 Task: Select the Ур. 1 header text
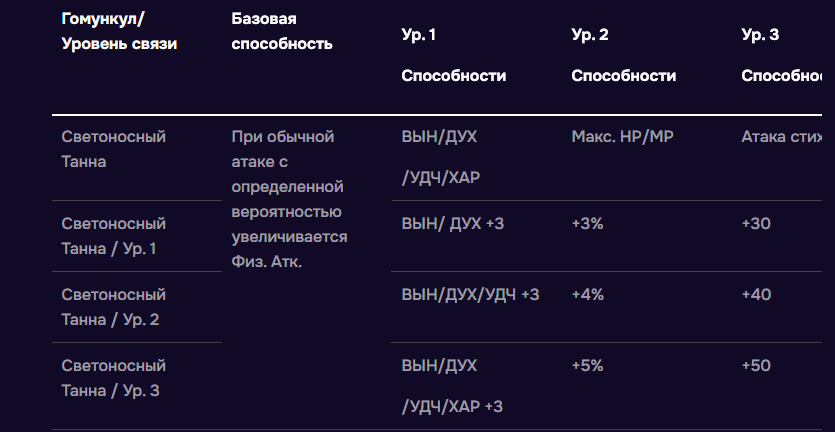[419, 35]
